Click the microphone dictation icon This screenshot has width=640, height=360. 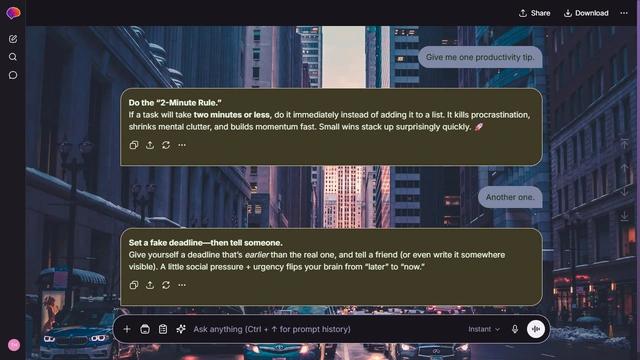[x=515, y=329]
